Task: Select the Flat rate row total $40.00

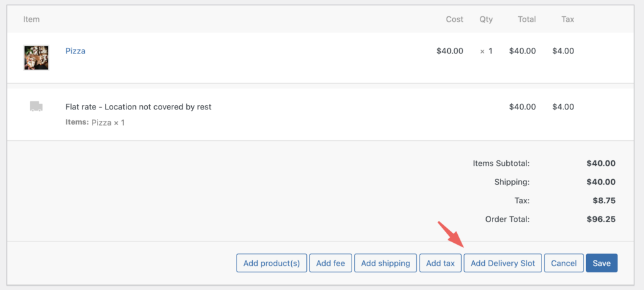Action: click(523, 107)
